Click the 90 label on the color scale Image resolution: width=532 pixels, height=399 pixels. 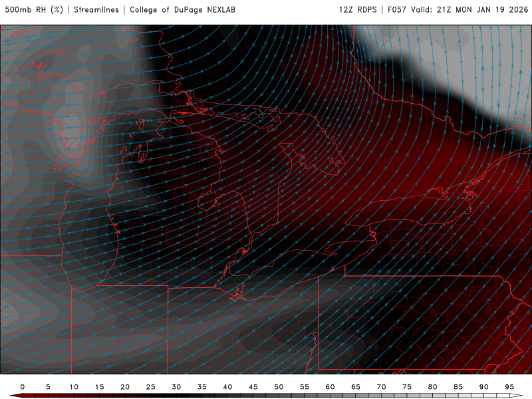484,387
